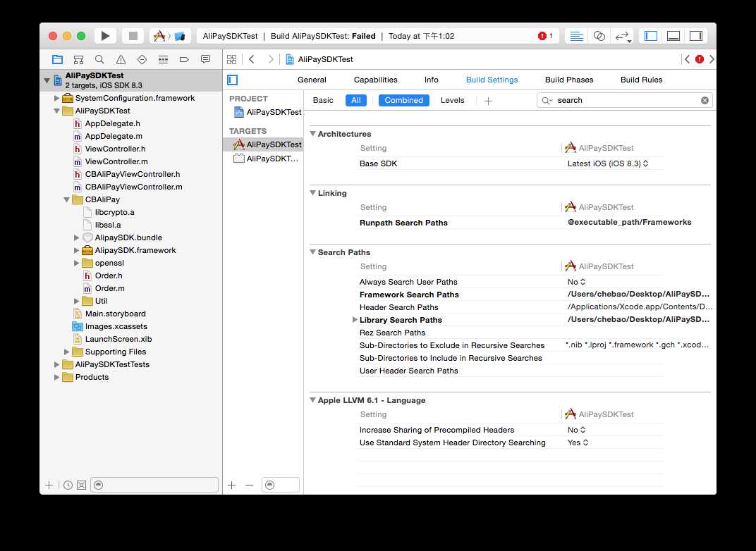Open the related items grid menu
Viewport: 756px width, 551px height.
coord(232,59)
